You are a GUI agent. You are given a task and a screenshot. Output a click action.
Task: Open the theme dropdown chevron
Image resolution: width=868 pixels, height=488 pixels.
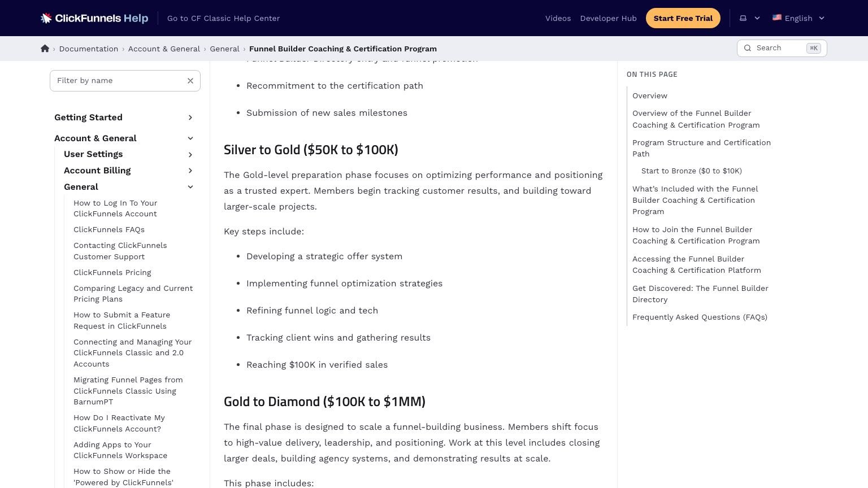(757, 18)
